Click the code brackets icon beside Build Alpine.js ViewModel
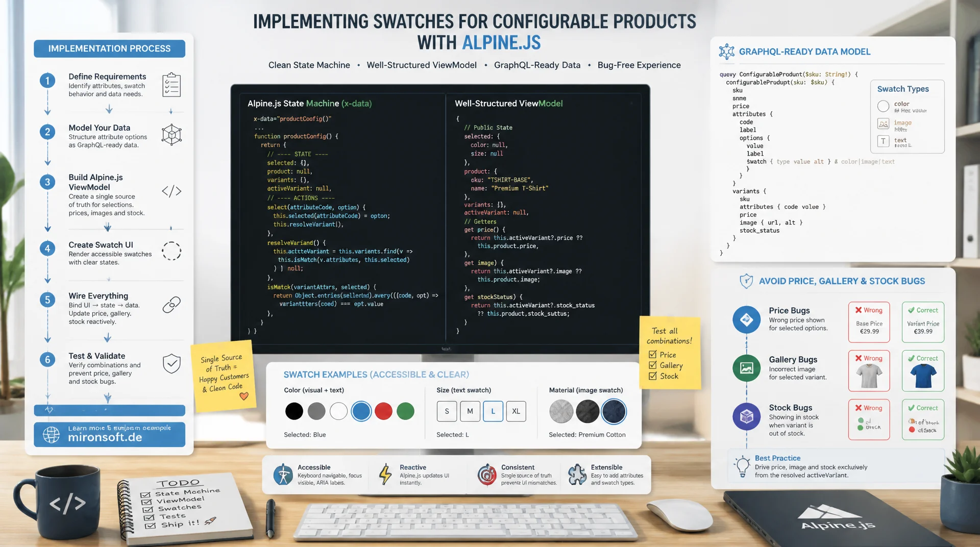This screenshot has width=980, height=547. click(171, 191)
